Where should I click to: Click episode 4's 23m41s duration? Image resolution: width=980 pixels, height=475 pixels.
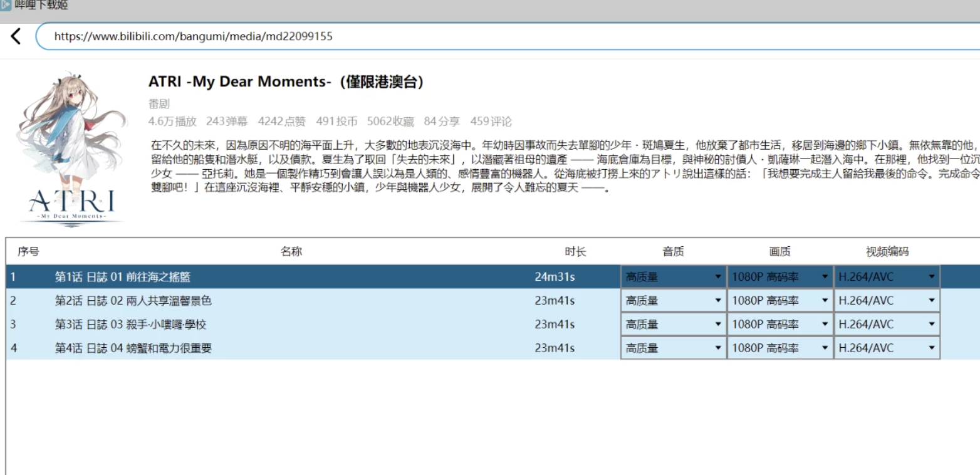point(555,348)
